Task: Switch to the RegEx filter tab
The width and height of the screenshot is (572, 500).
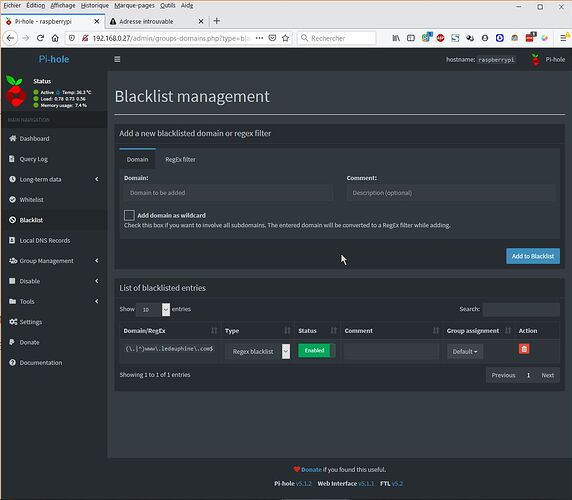Action: click(180, 159)
